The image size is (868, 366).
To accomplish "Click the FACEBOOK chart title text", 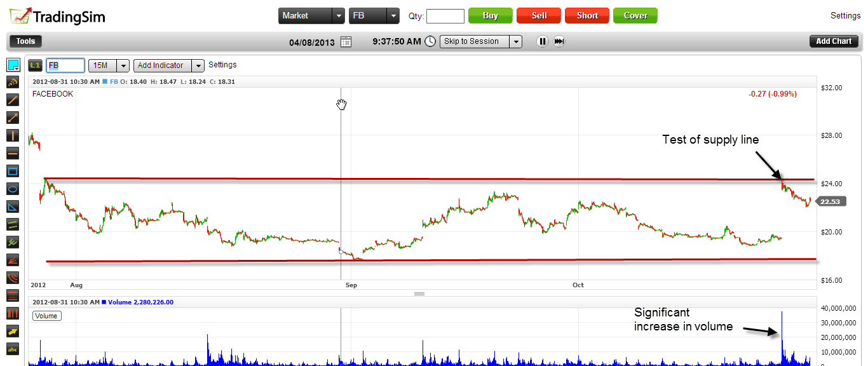I will 53,94.
